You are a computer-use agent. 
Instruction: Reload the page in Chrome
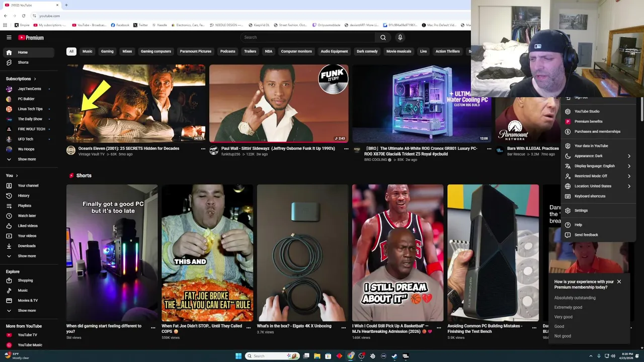tap(23, 16)
